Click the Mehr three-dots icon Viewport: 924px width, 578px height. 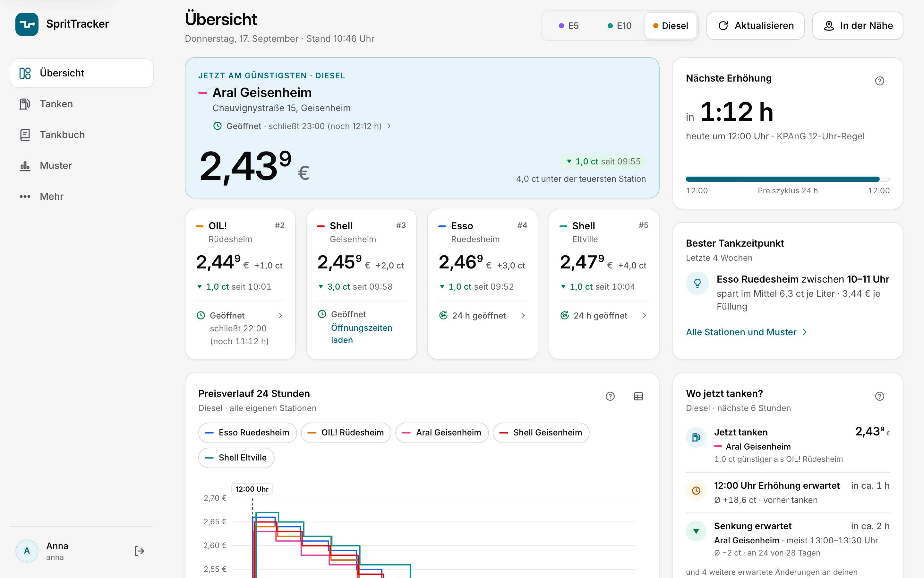(25, 197)
